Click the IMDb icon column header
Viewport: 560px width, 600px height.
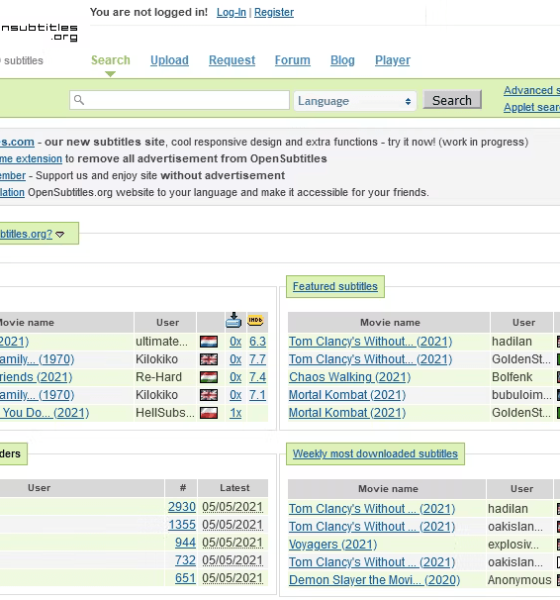tap(255, 320)
